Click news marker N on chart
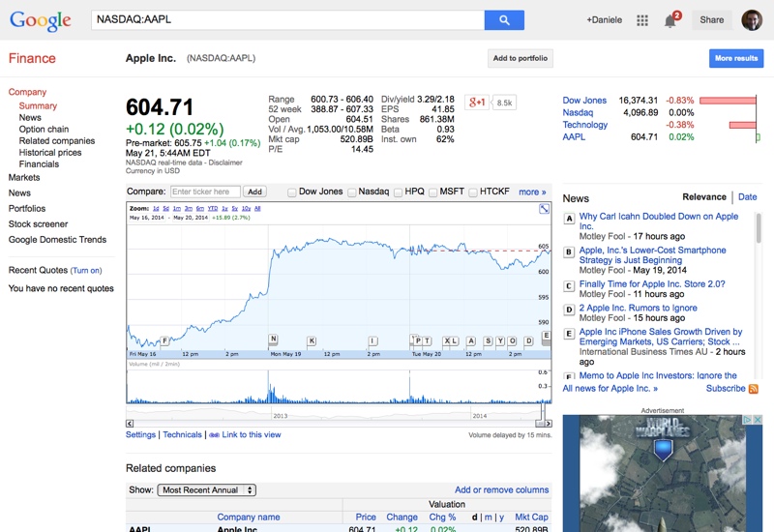 pyautogui.click(x=273, y=339)
